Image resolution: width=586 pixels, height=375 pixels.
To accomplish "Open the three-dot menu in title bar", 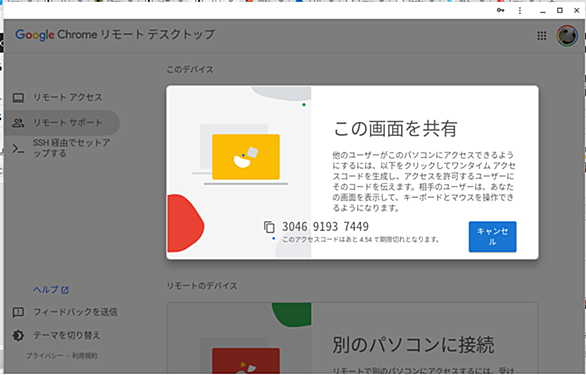I will (x=519, y=10).
